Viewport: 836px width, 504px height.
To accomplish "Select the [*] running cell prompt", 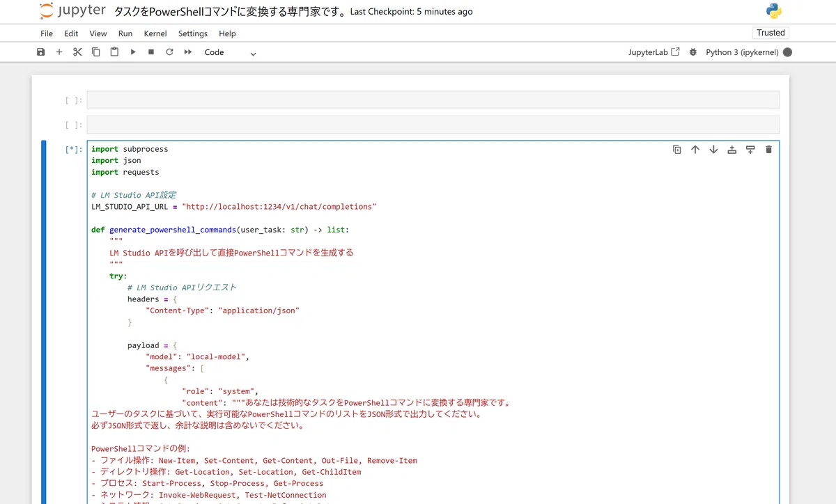I will [74, 149].
